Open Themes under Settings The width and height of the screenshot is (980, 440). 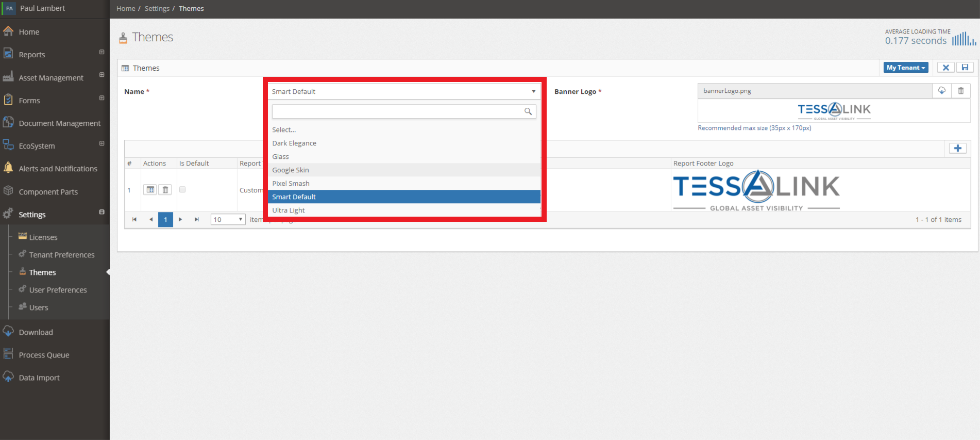tap(42, 272)
